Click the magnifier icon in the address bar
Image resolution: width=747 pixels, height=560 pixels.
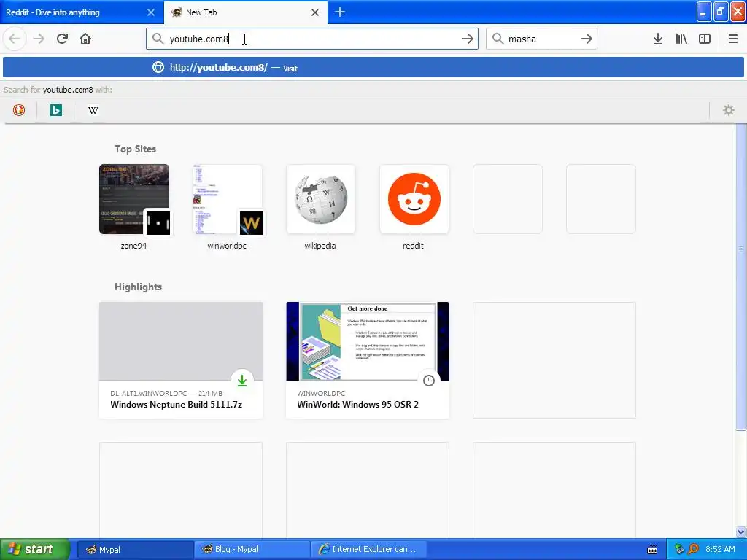(158, 39)
